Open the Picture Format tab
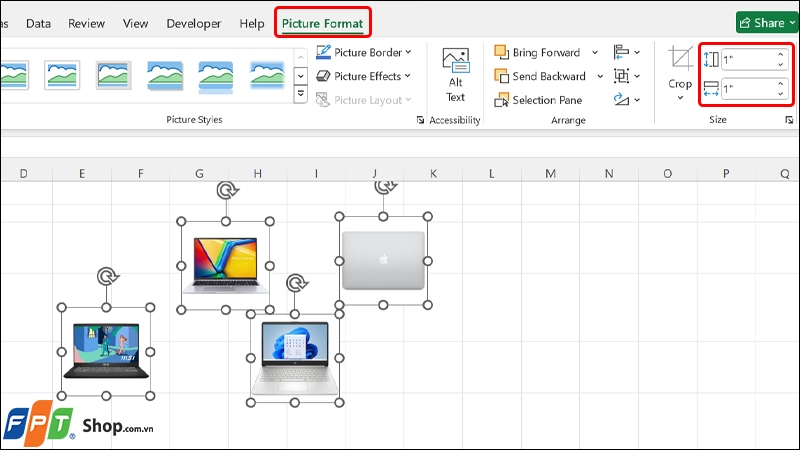 pyautogui.click(x=322, y=23)
